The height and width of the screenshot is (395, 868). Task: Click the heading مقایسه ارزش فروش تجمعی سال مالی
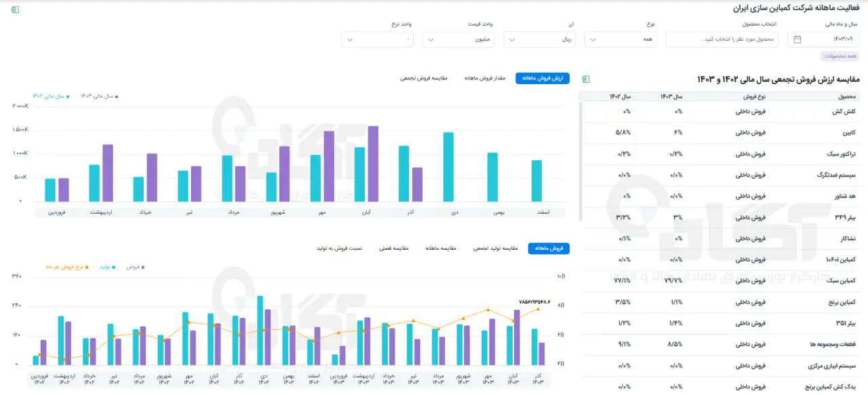778,79
